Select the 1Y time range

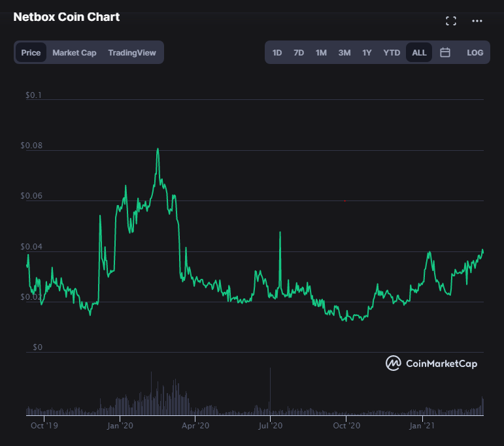coord(367,52)
